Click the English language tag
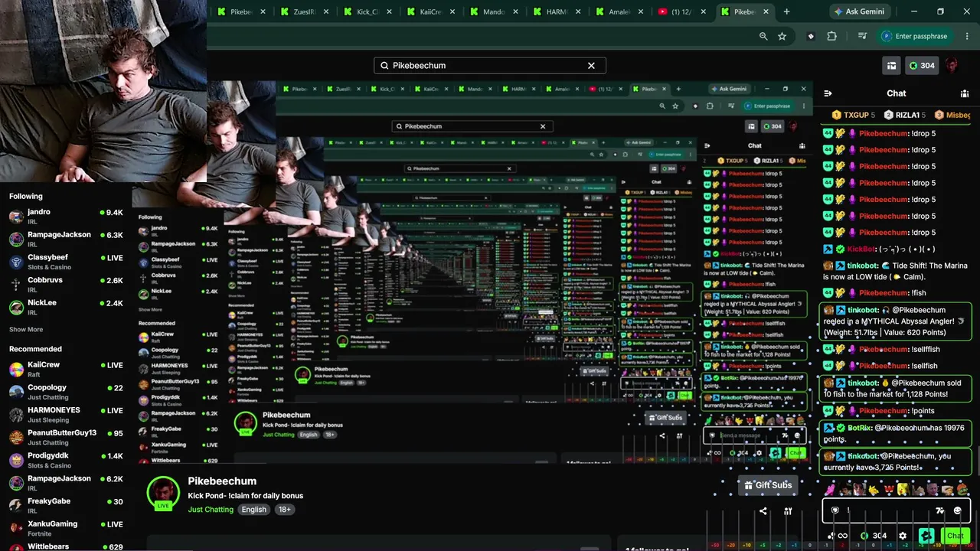Screen dimensions: 980x551 (x=254, y=510)
